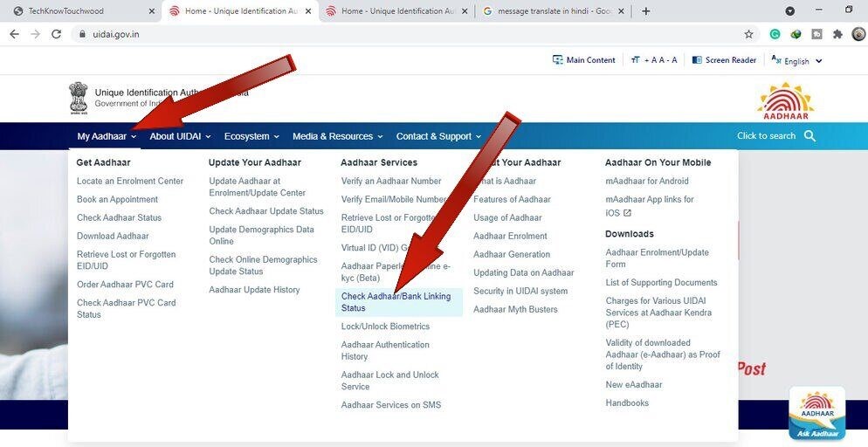
Task: Open Verify an Aadhaar Number
Action: click(x=391, y=181)
